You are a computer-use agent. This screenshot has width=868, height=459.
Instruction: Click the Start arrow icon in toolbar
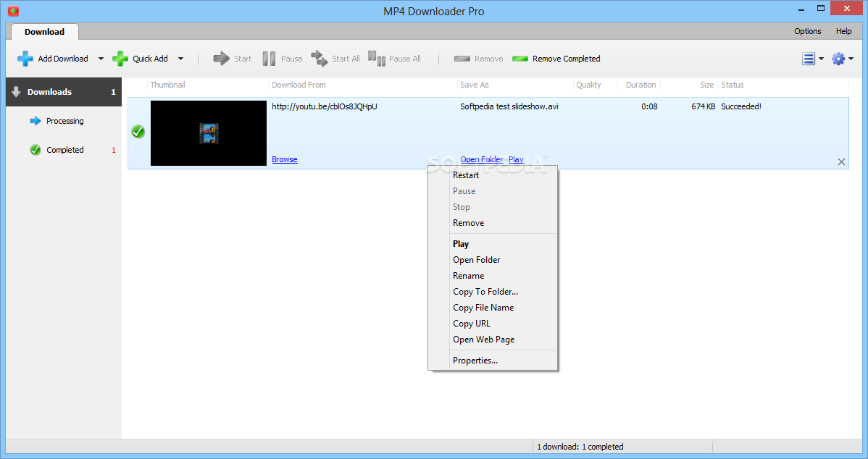click(222, 59)
